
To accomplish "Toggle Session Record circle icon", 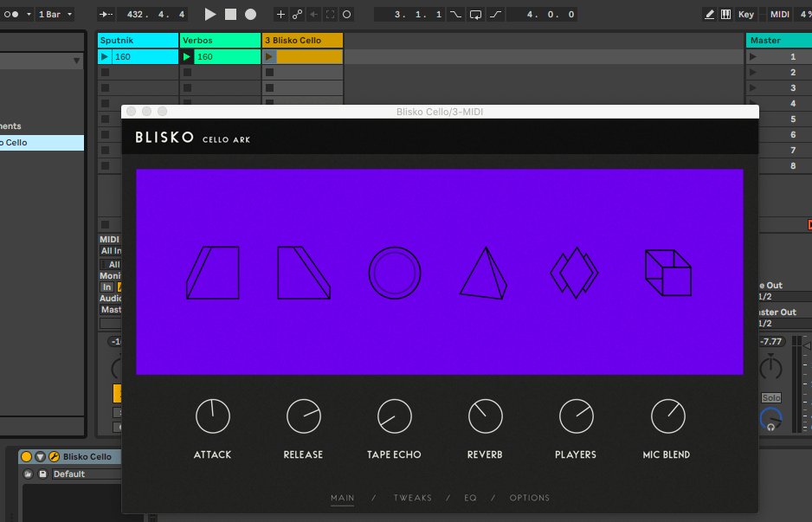I will [x=347, y=15].
